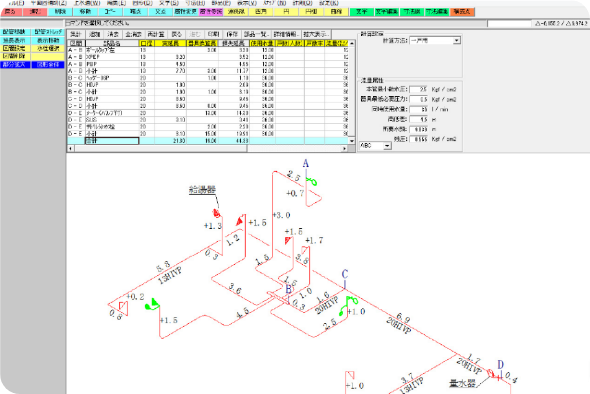
Task: Click the 区間設定 section setting button
Action: (x=15, y=49)
